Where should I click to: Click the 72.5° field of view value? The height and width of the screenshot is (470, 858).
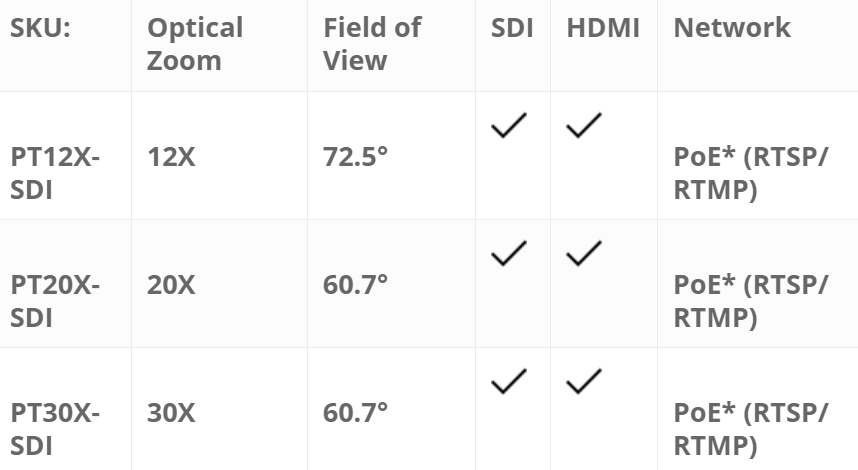355,157
